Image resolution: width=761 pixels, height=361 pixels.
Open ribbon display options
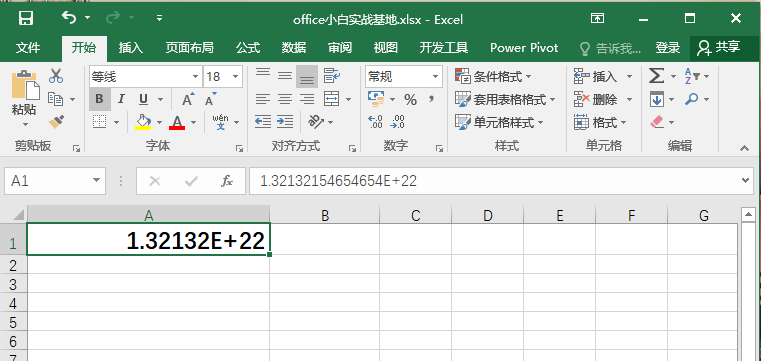pyautogui.click(x=597, y=18)
